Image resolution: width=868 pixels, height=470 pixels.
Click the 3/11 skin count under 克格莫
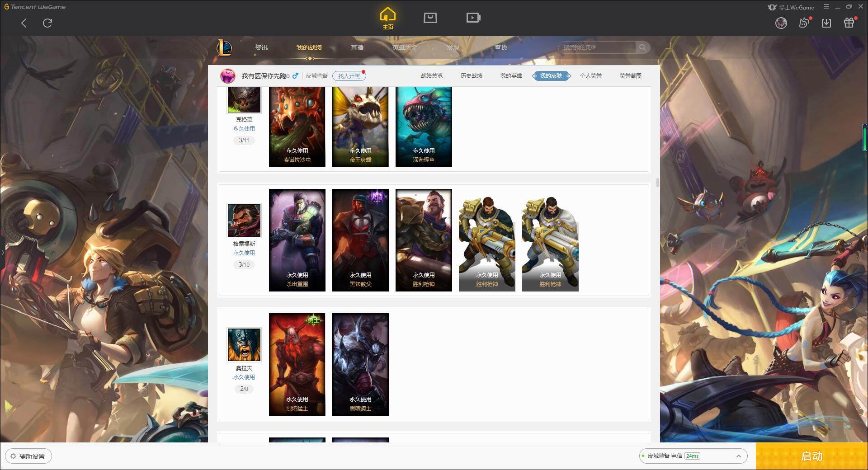[244, 141]
